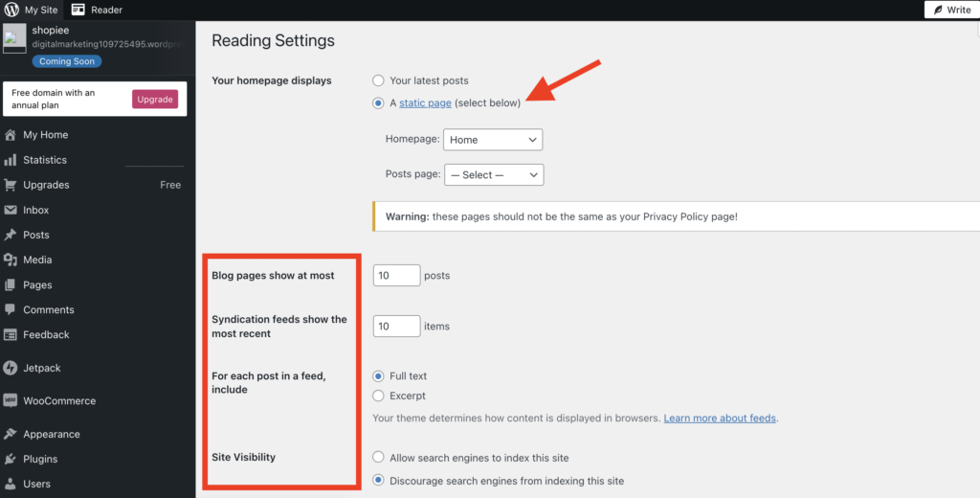Screen dimensions: 980x498
Task: Select Allow search engines to index
Action: [379, 458]
